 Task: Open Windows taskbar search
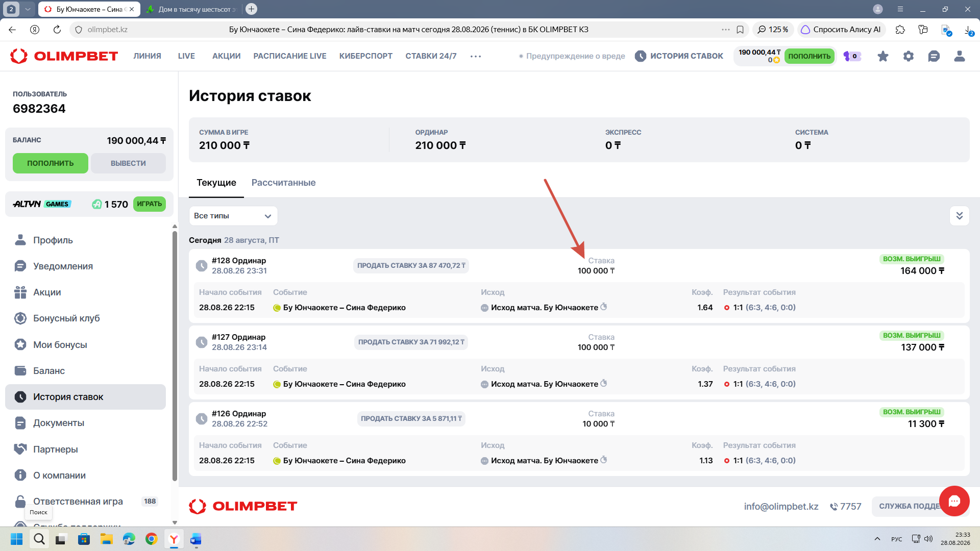(x=39, y=539)
